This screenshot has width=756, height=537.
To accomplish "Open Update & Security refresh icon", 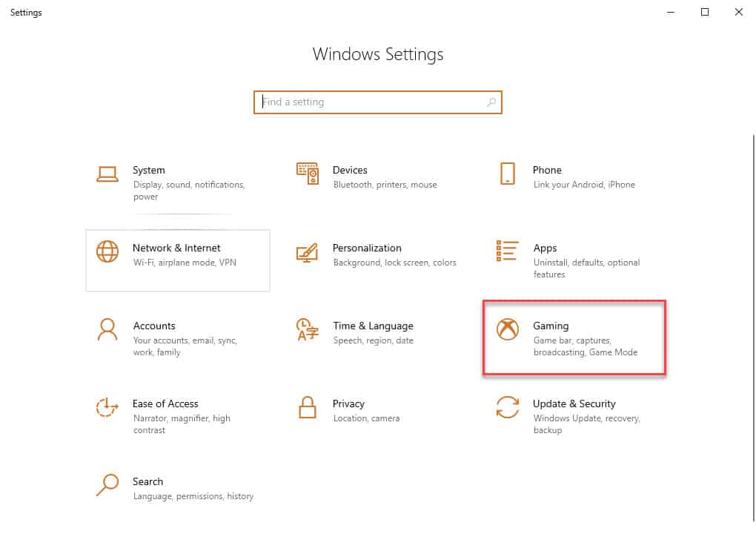I will [508, 407].
